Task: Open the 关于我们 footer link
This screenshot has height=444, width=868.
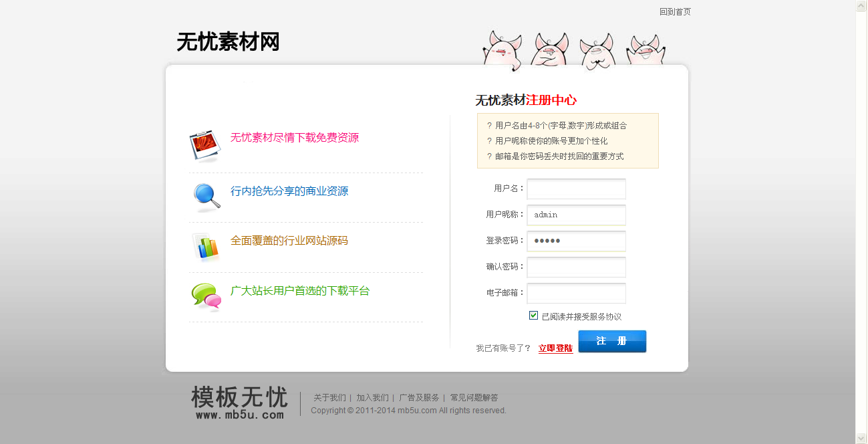Action: pos(329,398)
